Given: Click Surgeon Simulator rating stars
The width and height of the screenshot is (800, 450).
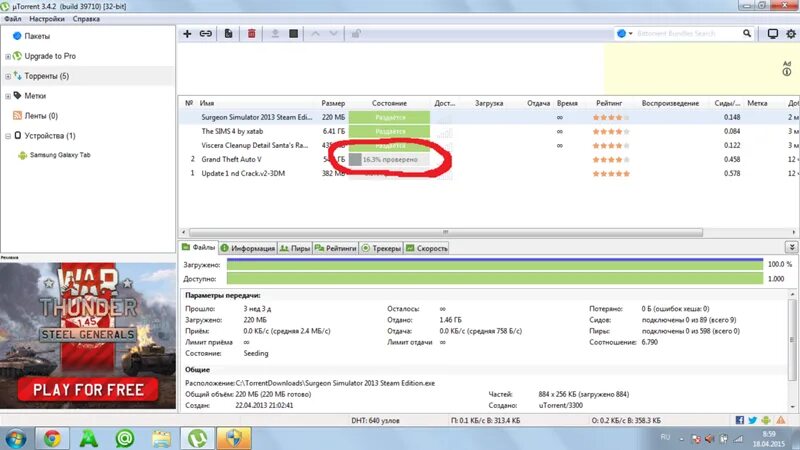Looking at the screenshot, I should click(x=611, y=117).
